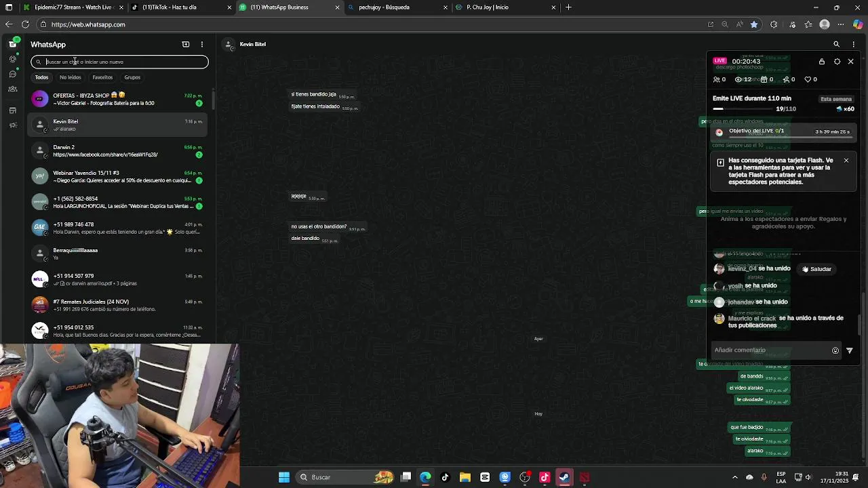Open the +1 (562) 582-8854 chat

tap(117, 202)
